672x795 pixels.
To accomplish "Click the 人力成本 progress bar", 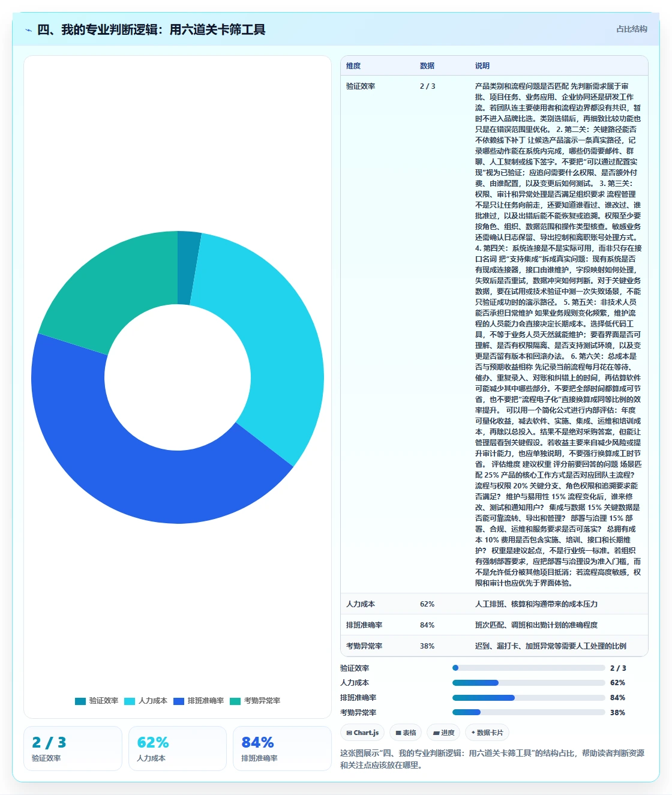I will coord(529,683).
